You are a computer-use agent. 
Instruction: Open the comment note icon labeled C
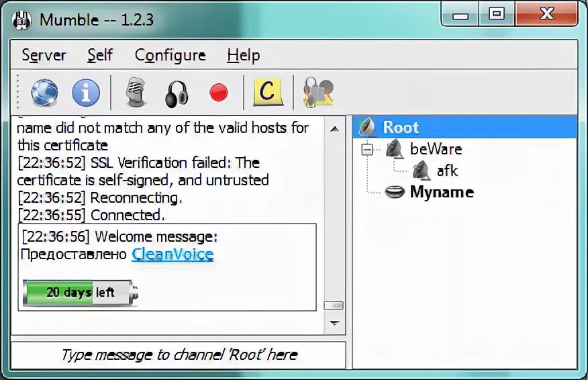tap(268, 92)
